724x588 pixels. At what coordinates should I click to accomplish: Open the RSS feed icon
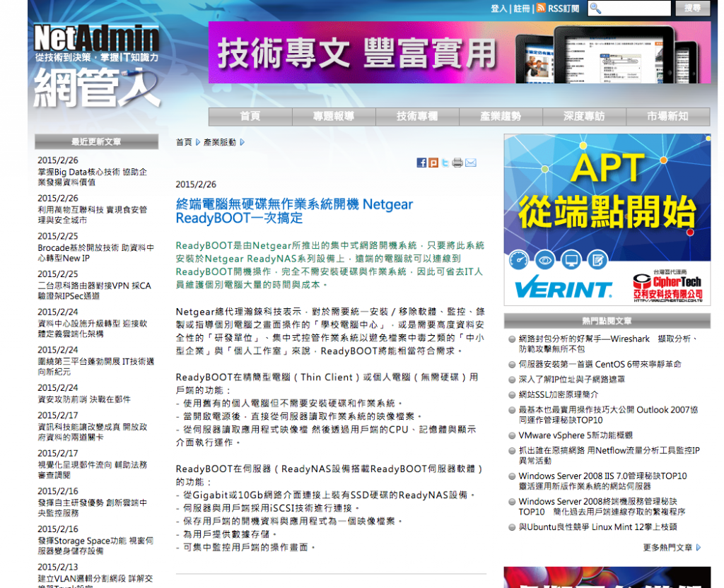pos(541,8)
